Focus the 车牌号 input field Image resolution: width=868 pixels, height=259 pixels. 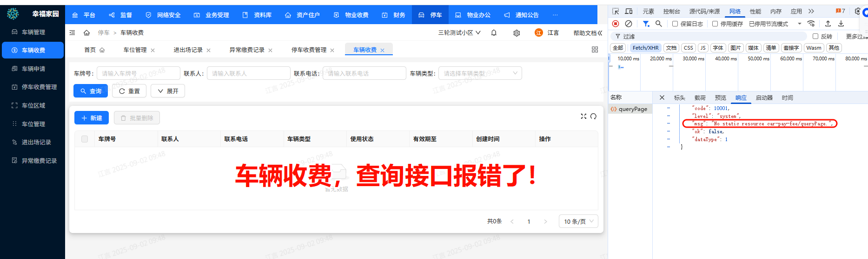click(x=138, y=73)
